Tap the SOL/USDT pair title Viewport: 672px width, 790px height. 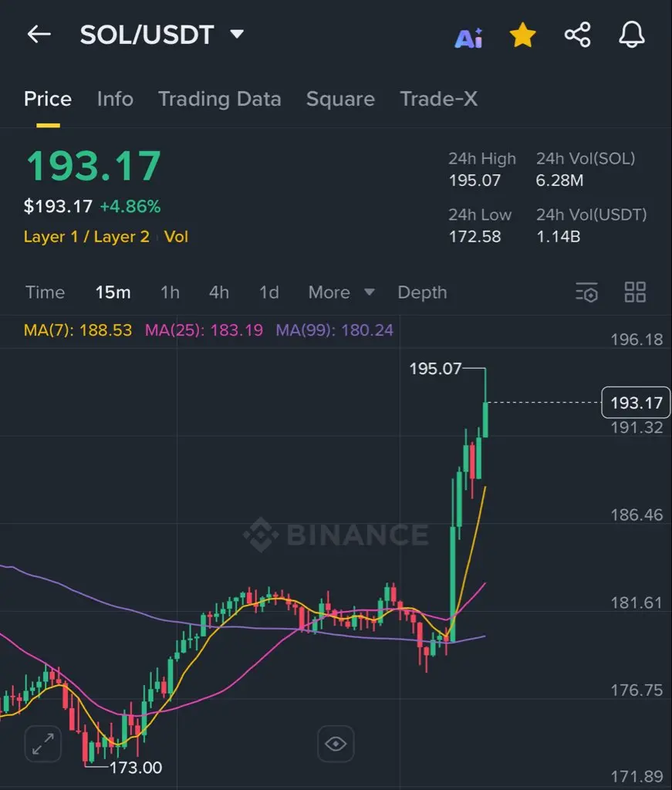coord(147,35)
